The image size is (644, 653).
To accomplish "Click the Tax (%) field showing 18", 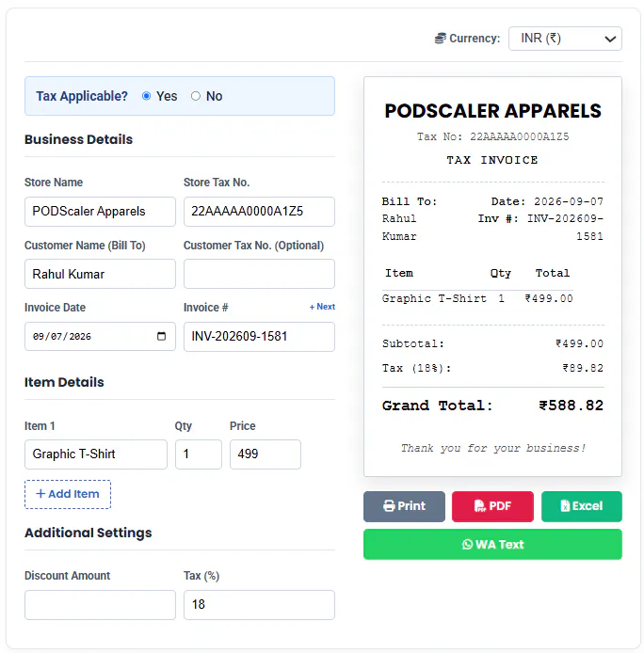I will (x=259, y=605).
